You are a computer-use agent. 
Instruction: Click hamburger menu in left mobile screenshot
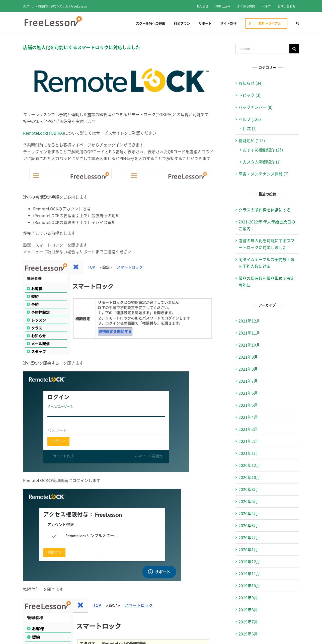36,176
